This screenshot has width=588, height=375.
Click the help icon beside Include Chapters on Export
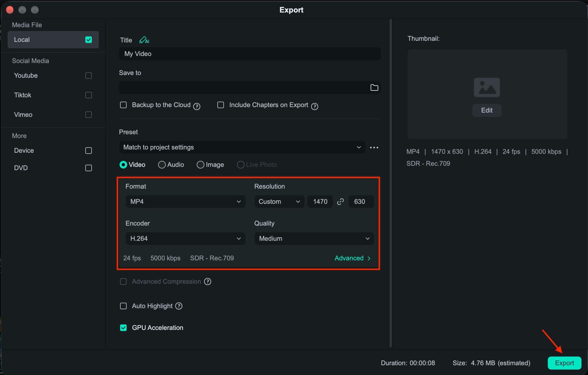(x=315, y=107)
